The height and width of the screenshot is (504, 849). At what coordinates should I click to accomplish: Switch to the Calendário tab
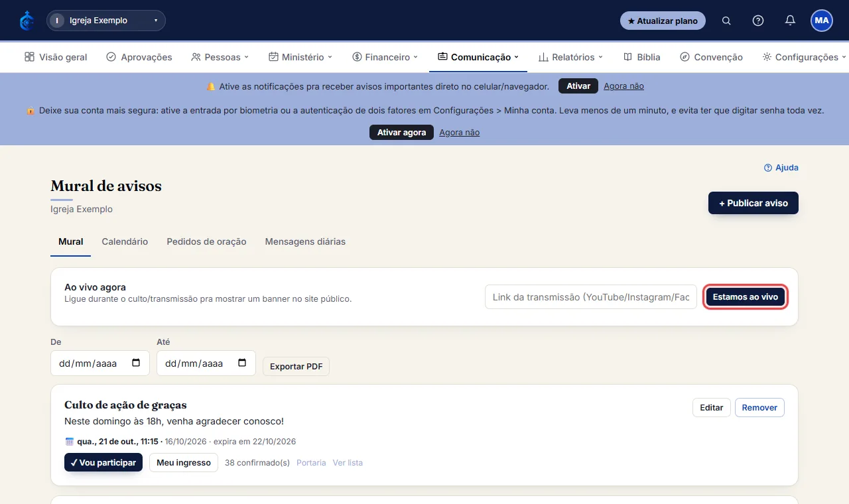125,241
